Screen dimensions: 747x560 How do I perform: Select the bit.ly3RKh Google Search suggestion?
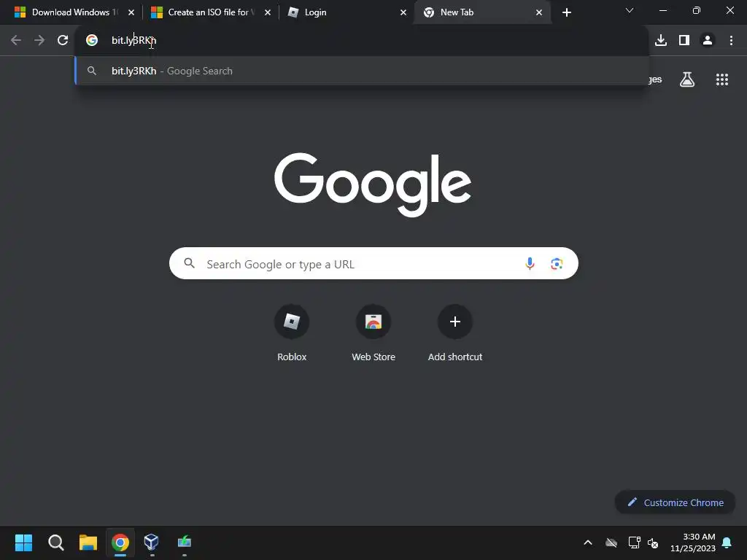coord(362,71)
